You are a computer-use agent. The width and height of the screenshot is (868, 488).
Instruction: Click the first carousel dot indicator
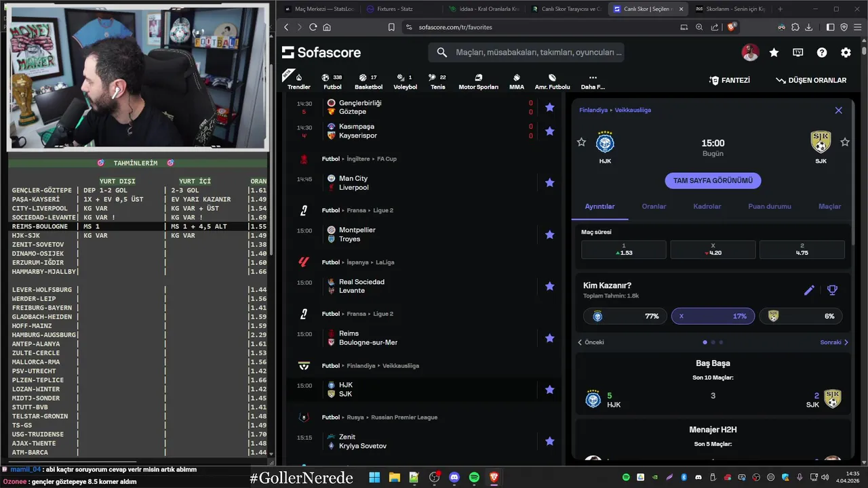click(x=705, y=342)
